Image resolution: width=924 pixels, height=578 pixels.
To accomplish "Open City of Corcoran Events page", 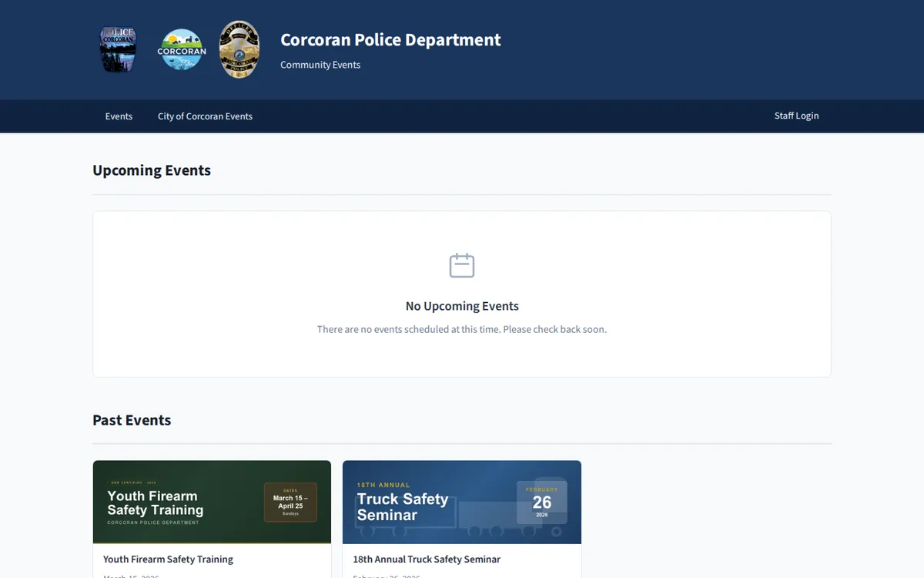I will 205,116.
